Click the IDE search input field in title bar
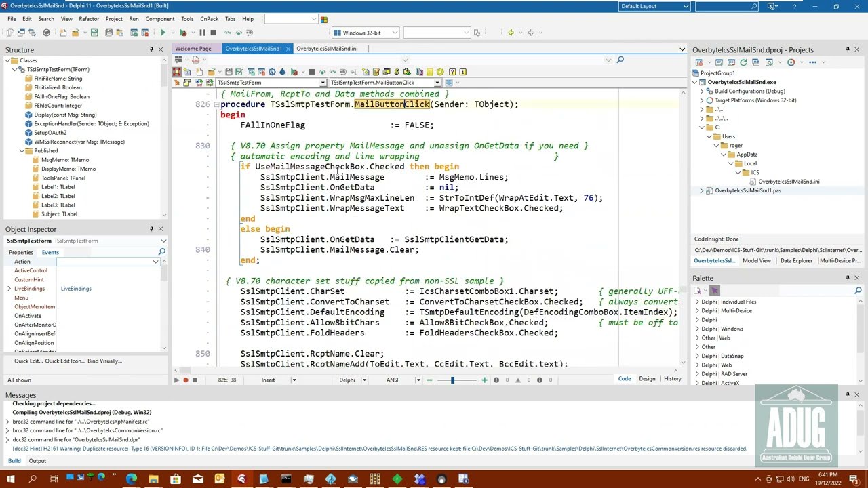This screenshot has width=868, height=488. pos(726,6)
